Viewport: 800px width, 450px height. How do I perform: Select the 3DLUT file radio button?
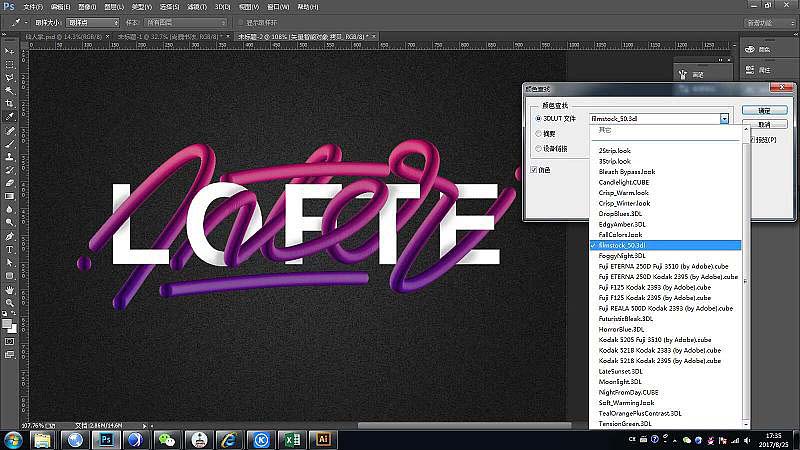tap(538, 118)
